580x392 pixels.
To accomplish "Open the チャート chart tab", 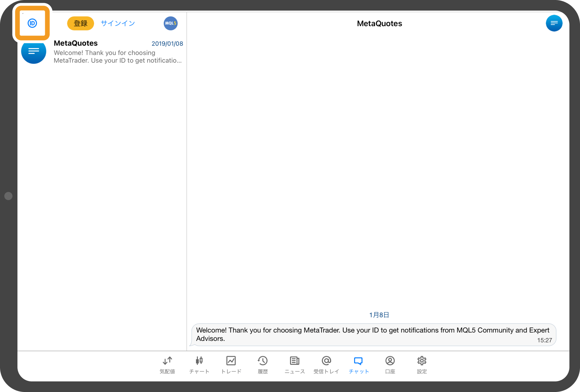I will [x=199, y=365].
